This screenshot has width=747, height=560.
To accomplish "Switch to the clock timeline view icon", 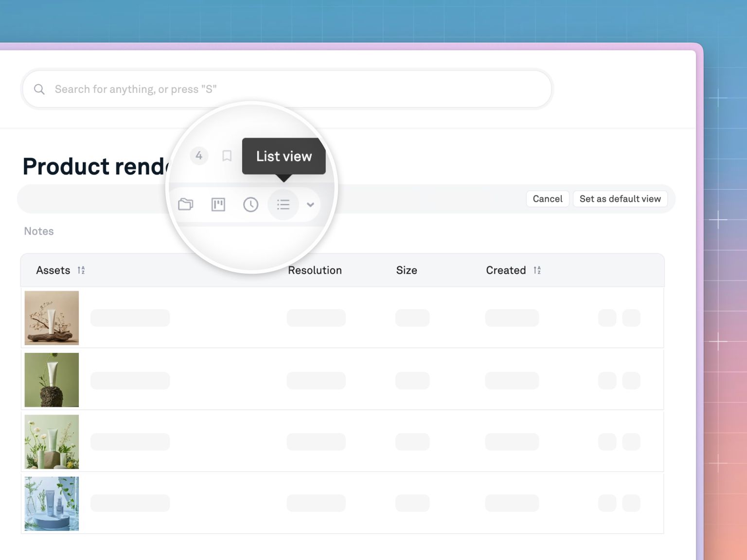I will tap(250, 205).
